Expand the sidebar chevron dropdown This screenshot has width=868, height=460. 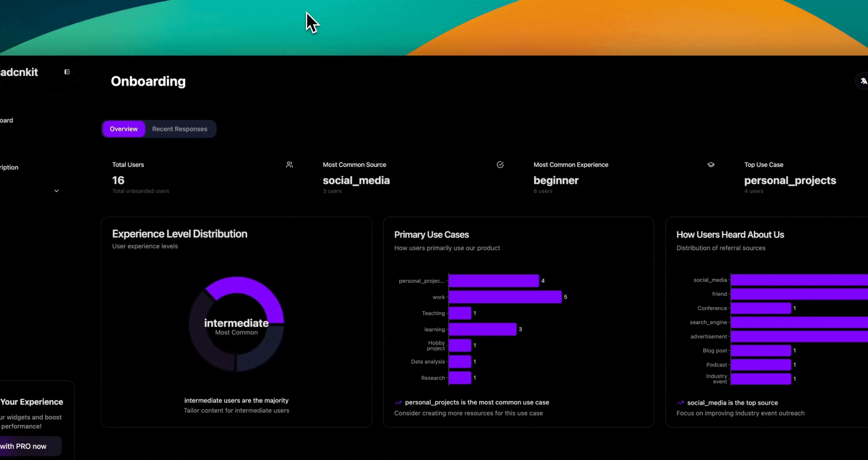57,191
